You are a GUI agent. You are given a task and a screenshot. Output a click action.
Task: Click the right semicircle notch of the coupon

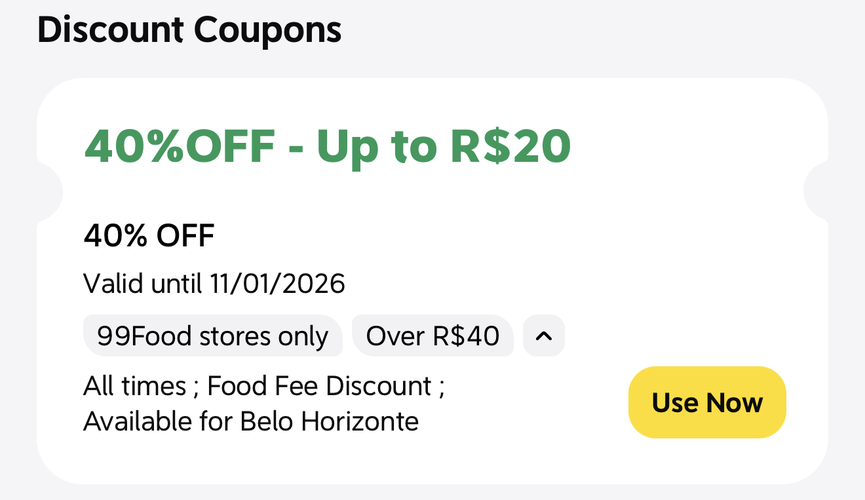coord(816,190)
